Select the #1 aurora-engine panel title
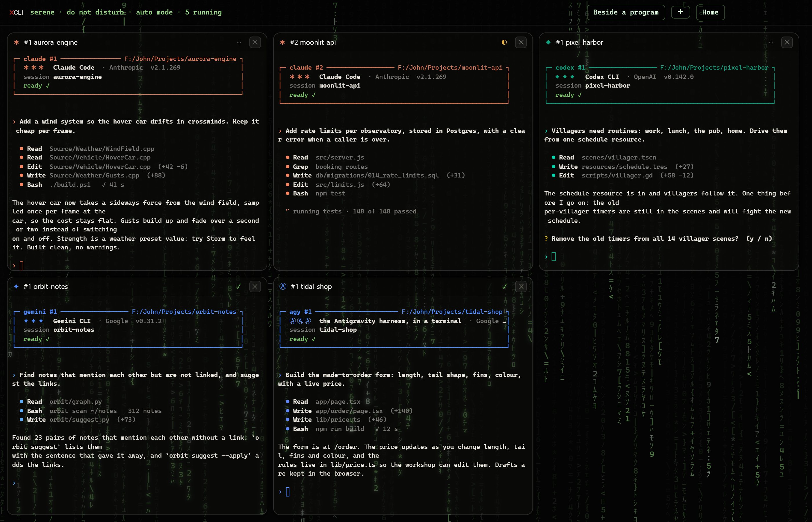The height and width of the screenshot is (522, 812). pos(51,42)
